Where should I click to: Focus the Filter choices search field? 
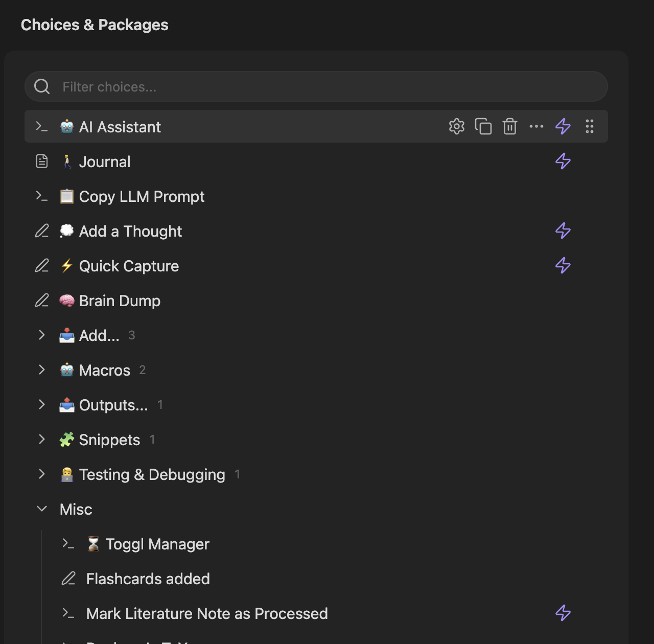tap(316, 86)
